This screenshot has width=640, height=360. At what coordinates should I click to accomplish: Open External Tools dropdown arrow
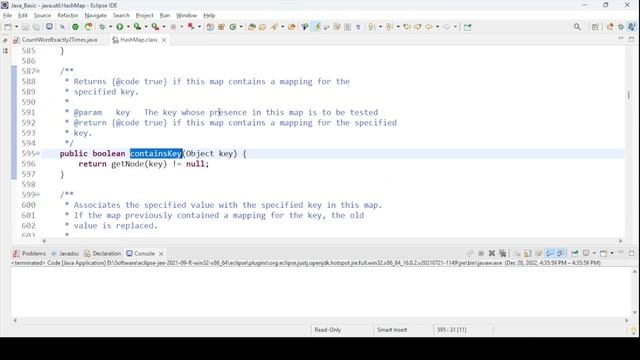164,27
